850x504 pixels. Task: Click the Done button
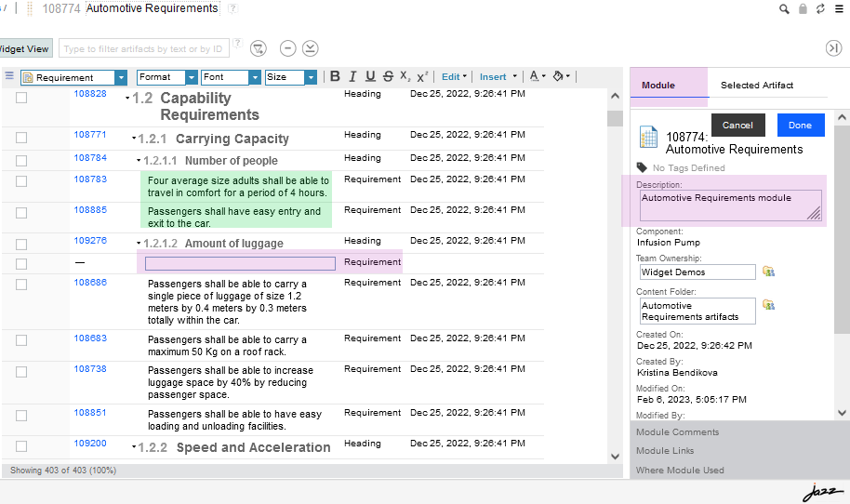tap(800, 125)
